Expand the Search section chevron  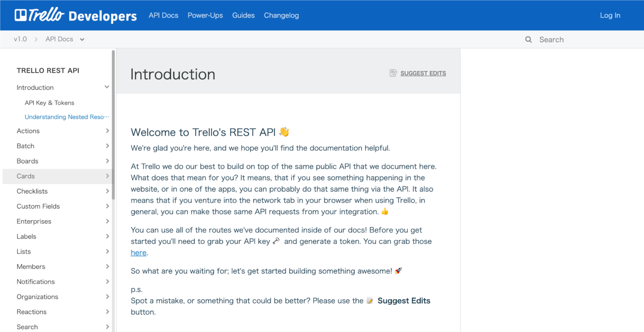[107, 326]
